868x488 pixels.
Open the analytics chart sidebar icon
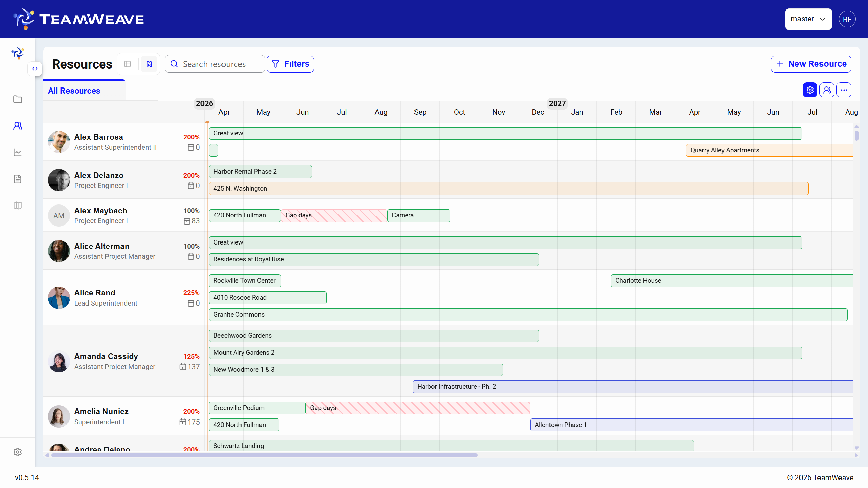coord(18,153)
